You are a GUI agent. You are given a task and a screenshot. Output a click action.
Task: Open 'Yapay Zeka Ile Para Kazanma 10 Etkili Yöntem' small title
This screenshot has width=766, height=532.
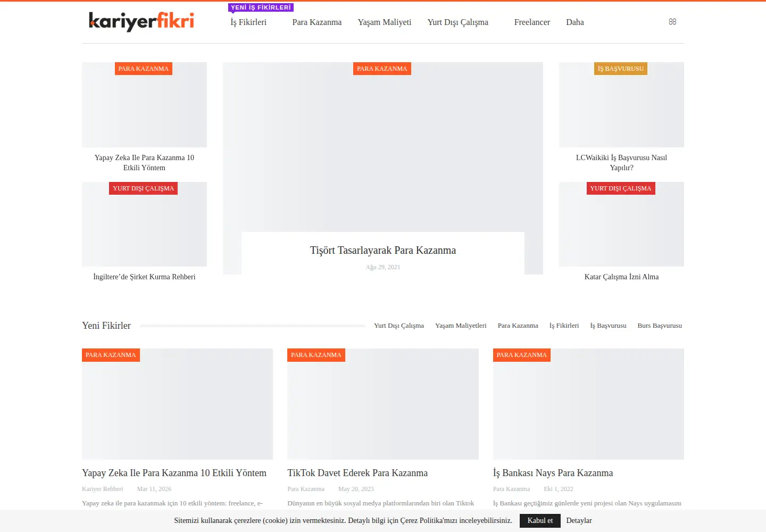coord(144,163)
